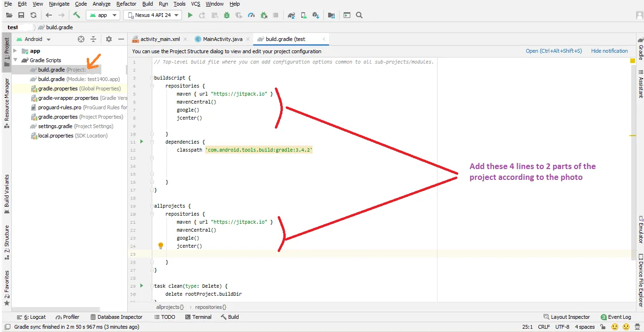Image resolution: width=644 pixels, height=332 pixels.
Task: Click the green Run app button
Action: click(x=190, y=15)
